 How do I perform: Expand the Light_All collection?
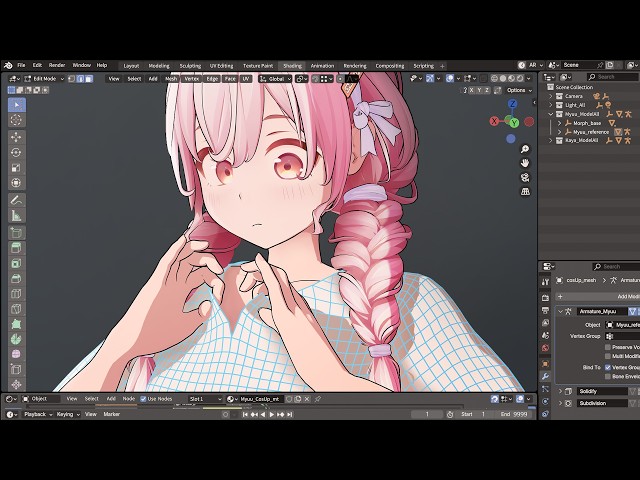(x=551, y=105)
